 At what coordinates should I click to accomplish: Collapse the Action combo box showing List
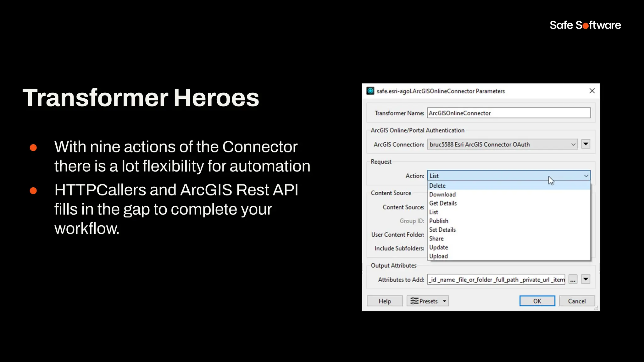[509, 176]
